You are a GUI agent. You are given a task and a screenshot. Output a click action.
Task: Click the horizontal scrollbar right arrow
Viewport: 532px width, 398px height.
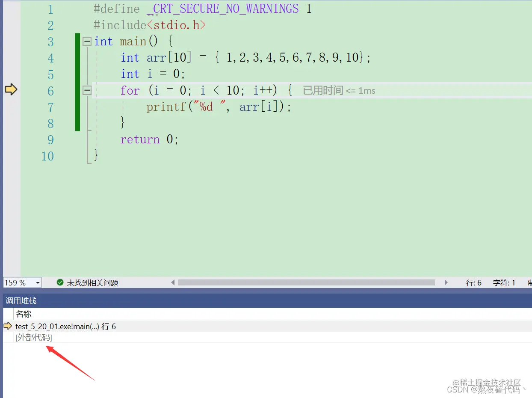[x=446, y=282]
